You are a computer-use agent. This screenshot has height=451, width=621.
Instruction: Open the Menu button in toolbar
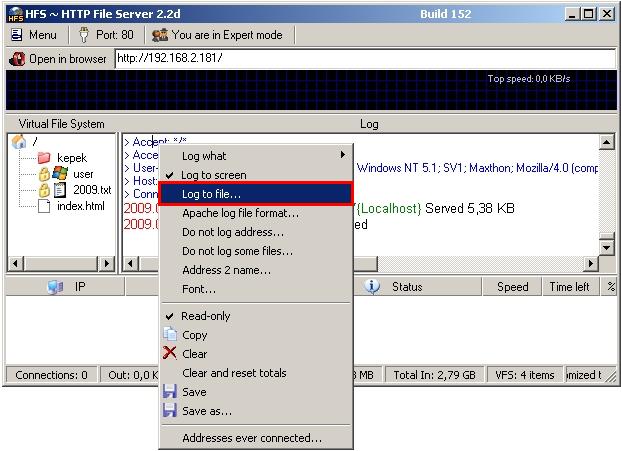34,35
